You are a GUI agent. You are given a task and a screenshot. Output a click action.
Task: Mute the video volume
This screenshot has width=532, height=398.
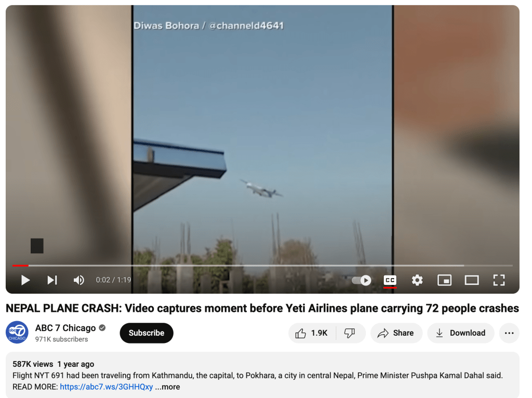pos(79,280)
